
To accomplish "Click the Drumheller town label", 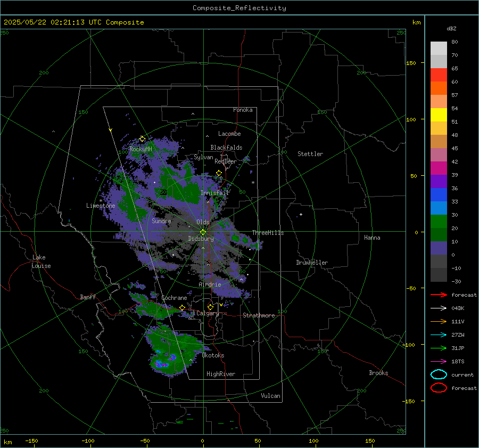I will (x=312, y=263).
